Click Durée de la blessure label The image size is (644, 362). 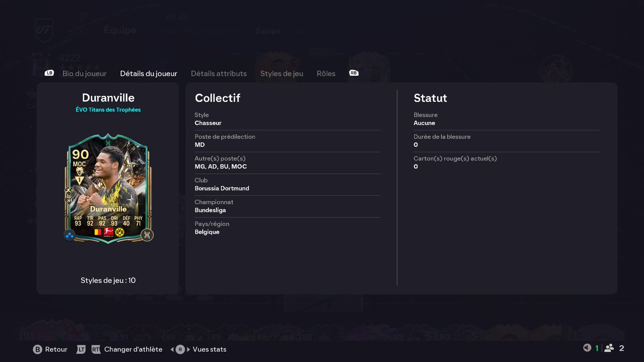click(x=442, y=137)
